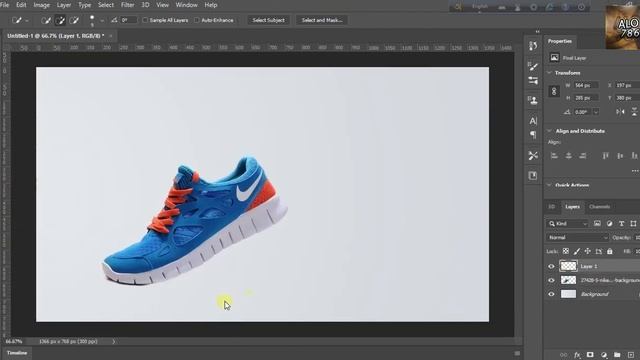Click the align horizontal centers icon
The height and width of the screenshot is (360, 640).
pyautogui.click(x=568, y=156)
